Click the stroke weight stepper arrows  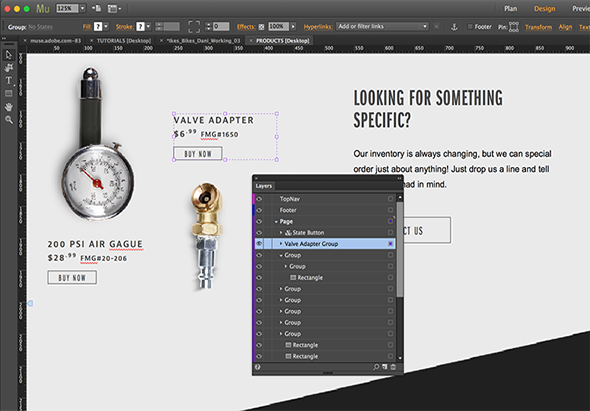159,26
